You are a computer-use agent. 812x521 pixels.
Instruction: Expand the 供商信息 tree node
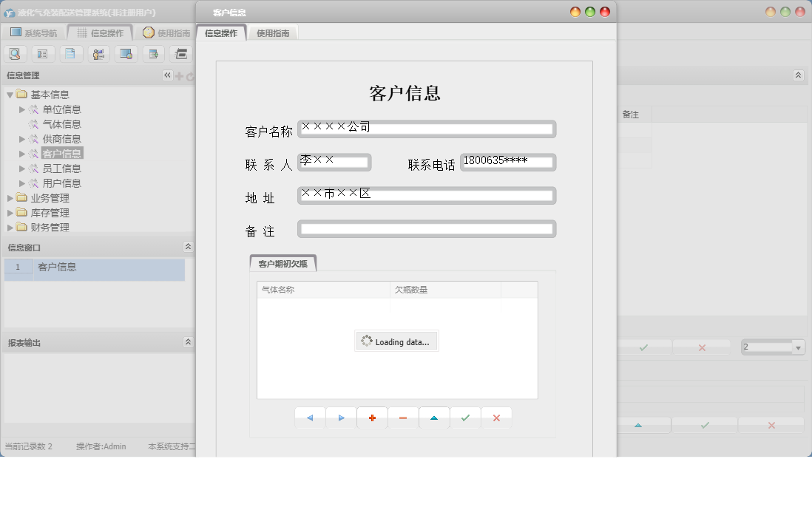(22, 138)
